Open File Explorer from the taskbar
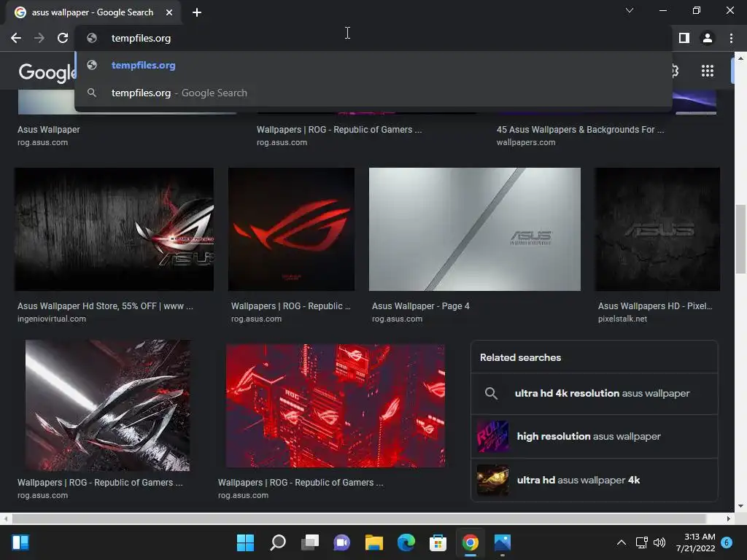The width and height of the screenshot is (747, 560). (374, 542)
